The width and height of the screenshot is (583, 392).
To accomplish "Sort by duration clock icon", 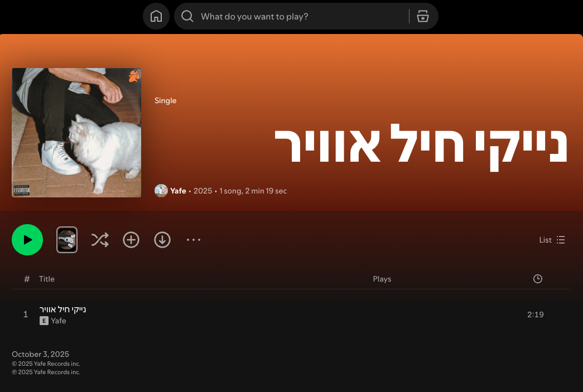I will (538, 279).
